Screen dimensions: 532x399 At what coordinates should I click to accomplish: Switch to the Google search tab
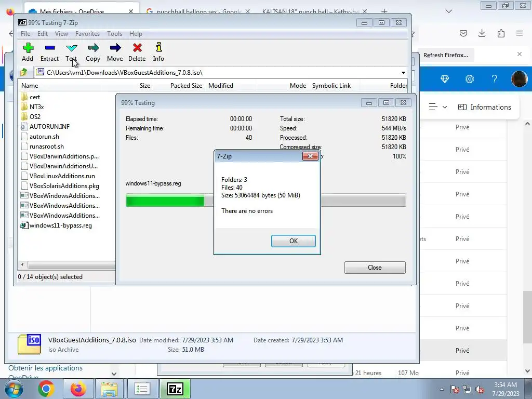click(198, 11)
